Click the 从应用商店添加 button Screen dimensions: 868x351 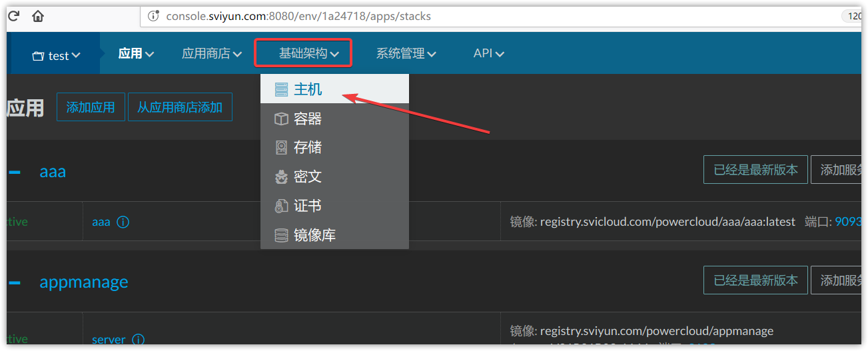[180, 107]
